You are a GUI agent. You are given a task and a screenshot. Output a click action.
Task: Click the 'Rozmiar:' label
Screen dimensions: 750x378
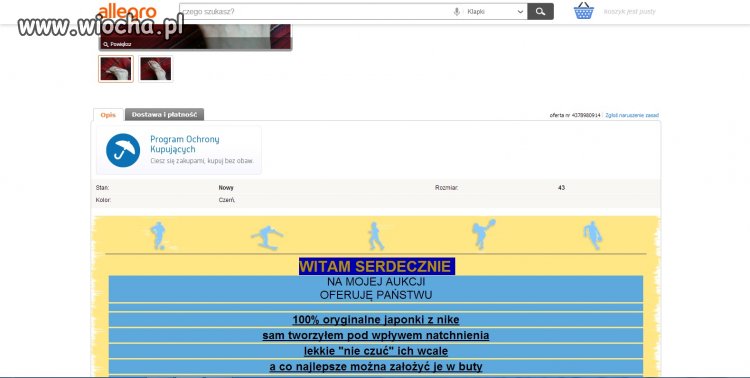446,188
